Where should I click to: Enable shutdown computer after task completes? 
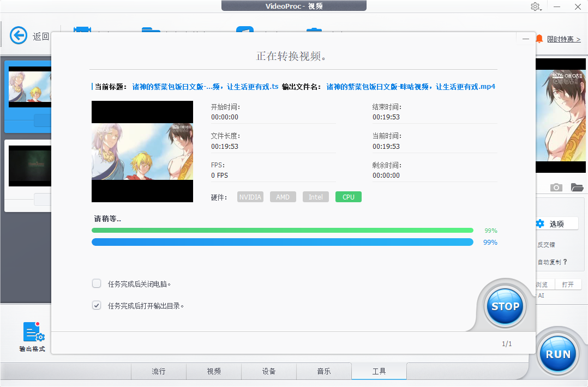coord(97,283)
